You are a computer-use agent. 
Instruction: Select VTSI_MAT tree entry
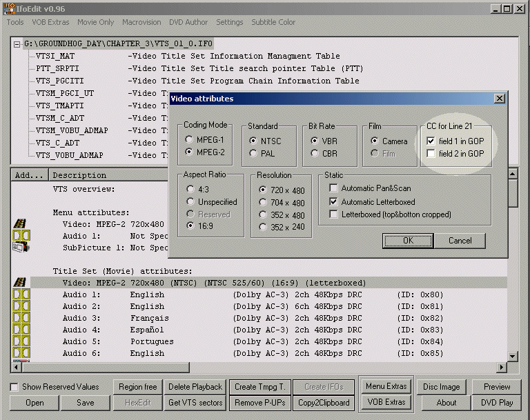click(x=55, y=56)
